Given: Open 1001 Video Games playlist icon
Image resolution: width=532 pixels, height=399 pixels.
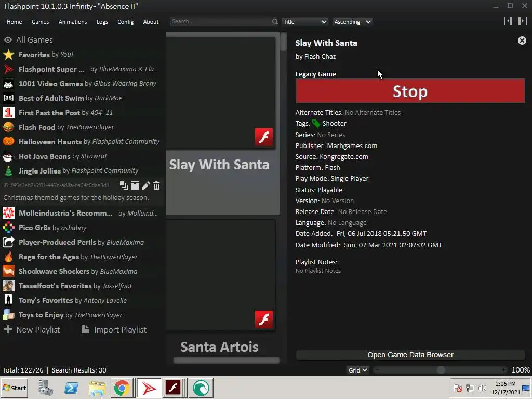Looking at the screenshot, I should pos(8,84).
